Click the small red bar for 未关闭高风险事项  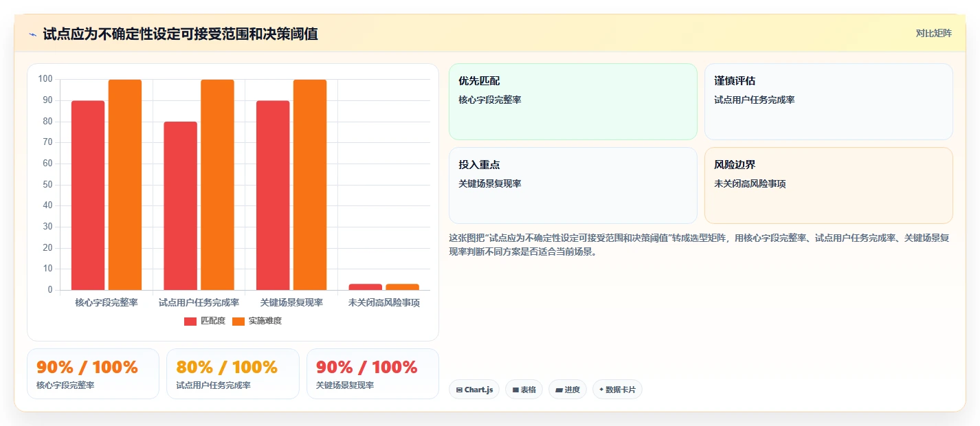pos(366,287)
